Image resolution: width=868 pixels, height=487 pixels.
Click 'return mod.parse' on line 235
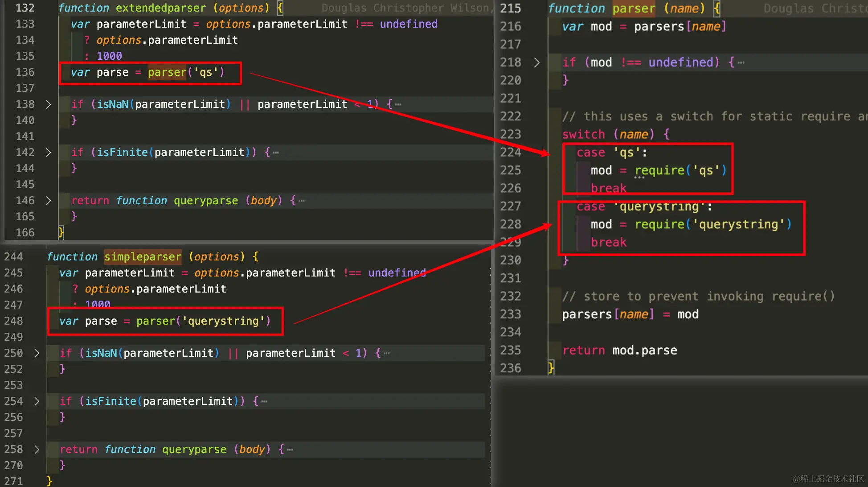click(x=619, y=351)
